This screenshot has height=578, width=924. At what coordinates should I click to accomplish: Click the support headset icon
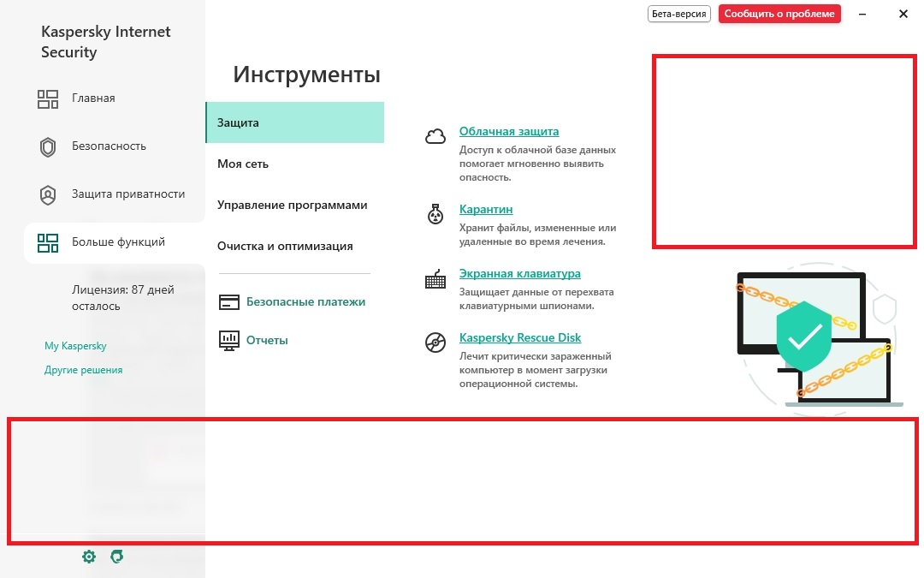coord(116,557)
